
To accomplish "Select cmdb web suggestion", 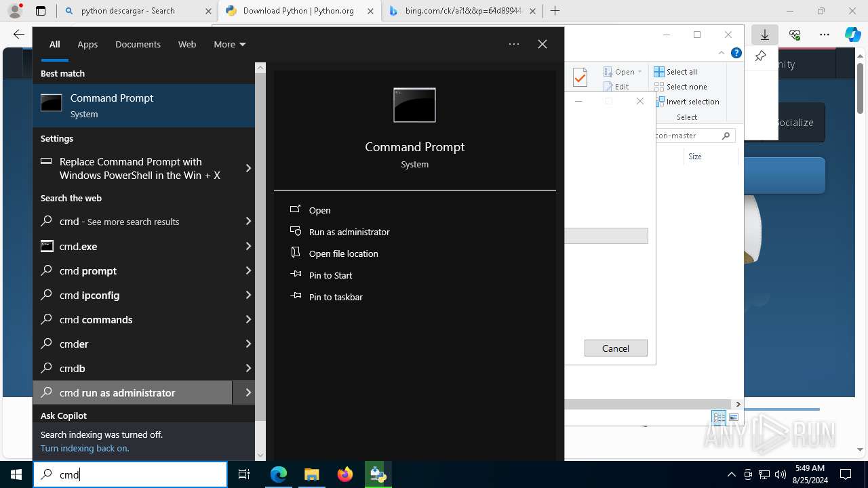I will click(133, 368).
